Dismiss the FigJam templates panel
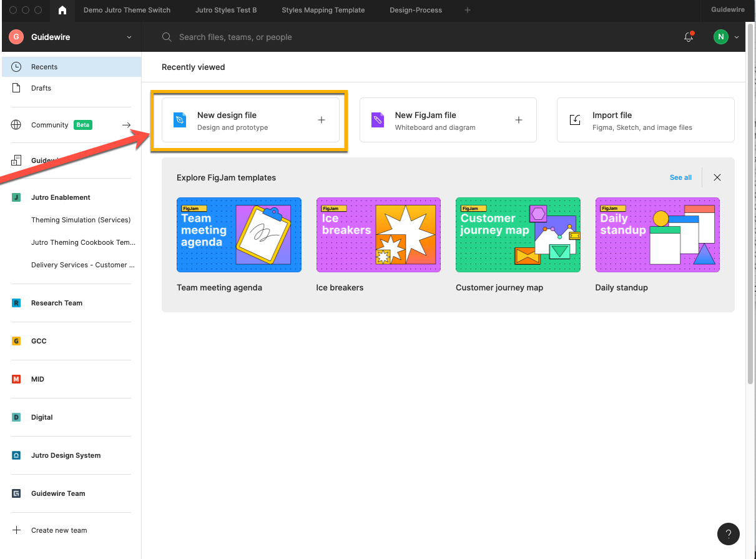756x559 pixels. 717,177
